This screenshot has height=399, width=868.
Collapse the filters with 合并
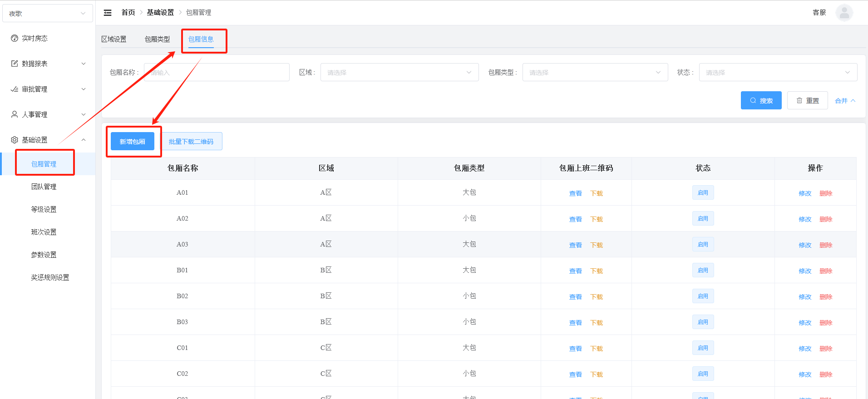click(x=845, y=101)
